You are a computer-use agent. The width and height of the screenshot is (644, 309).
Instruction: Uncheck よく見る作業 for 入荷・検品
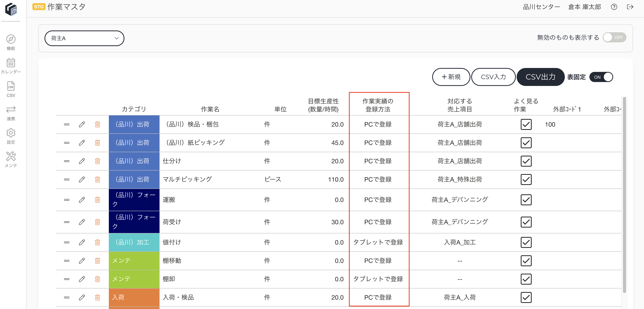526,297
